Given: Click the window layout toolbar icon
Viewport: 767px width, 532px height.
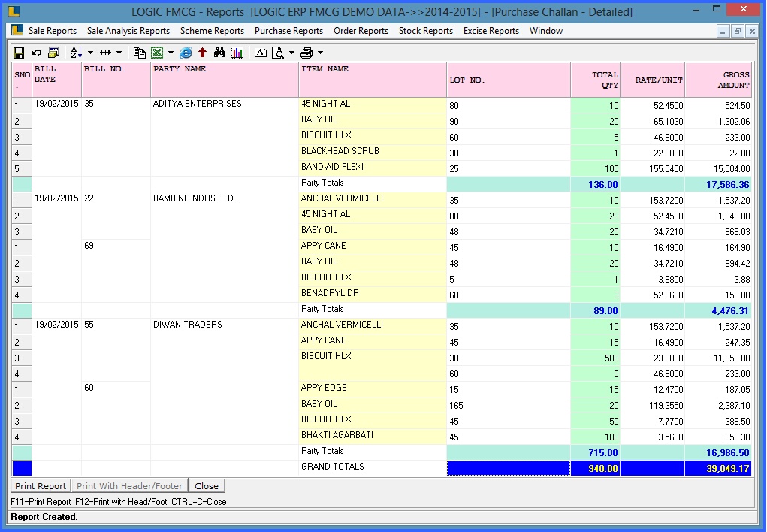Looking at the screenshot, I should click(x=53, y=53).
